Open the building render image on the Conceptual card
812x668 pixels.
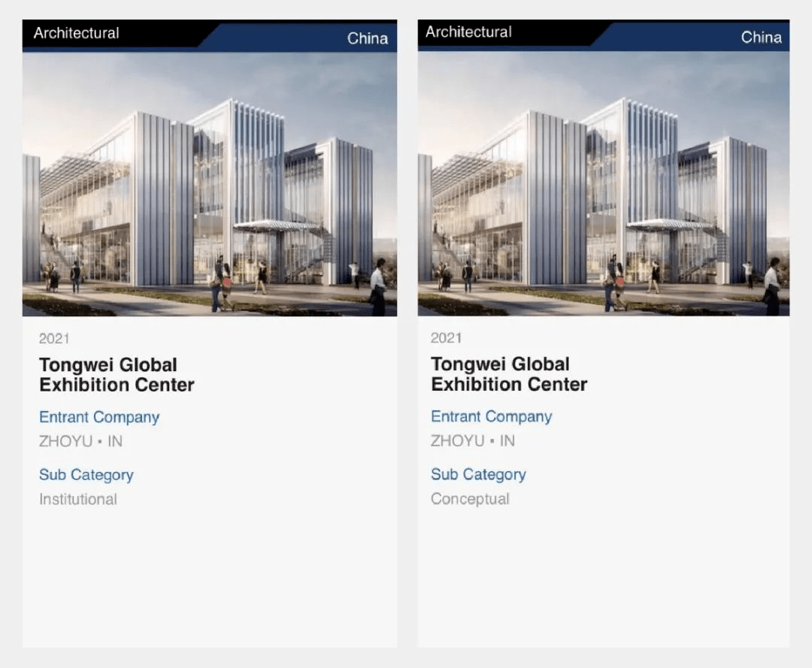(x=603, y=183)
